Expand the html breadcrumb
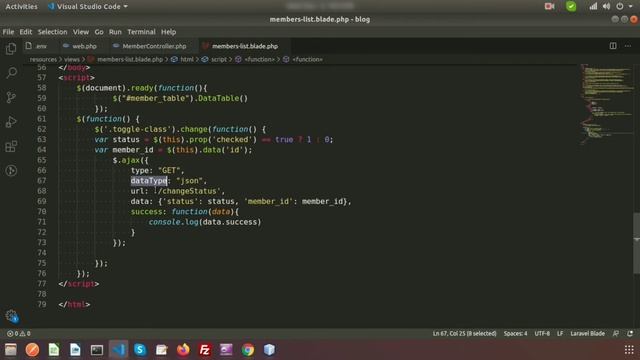This screenshot has width=640, height=360. (187, 59)
